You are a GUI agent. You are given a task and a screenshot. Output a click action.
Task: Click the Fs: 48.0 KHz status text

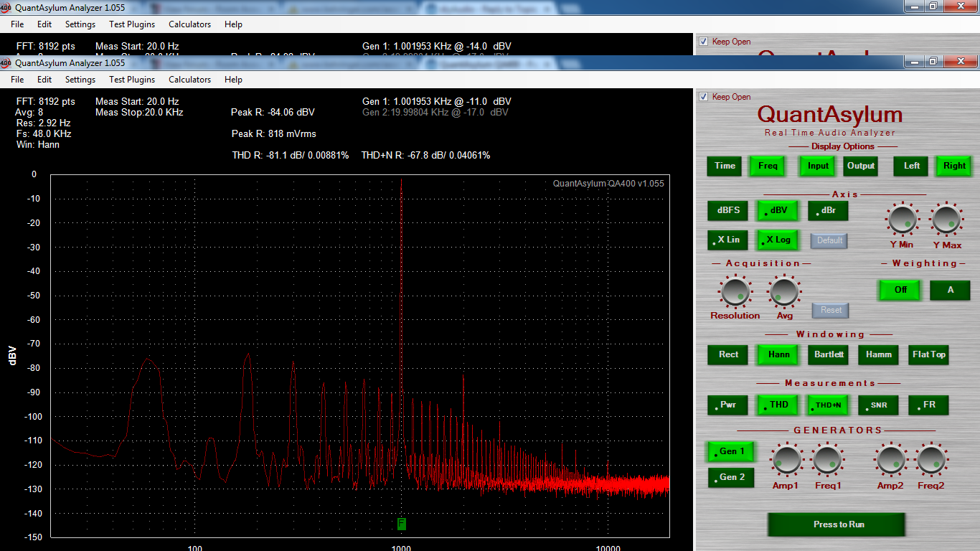[x=44, y=133]
